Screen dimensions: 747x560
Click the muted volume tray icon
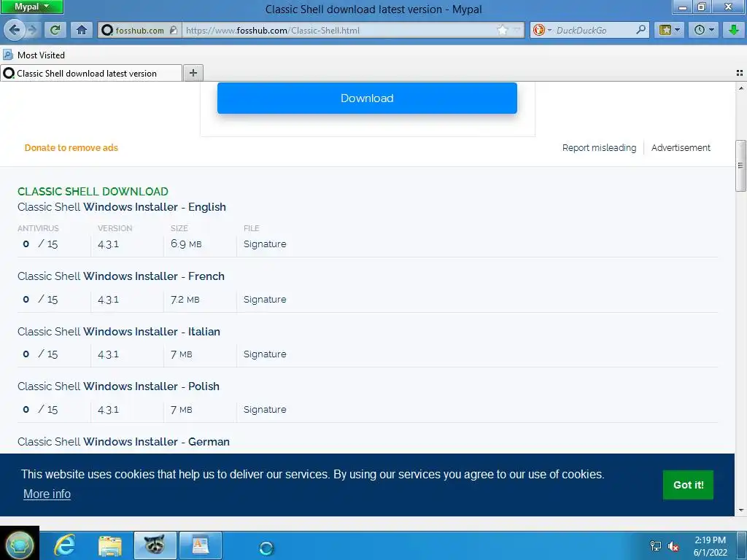(673, 546)
